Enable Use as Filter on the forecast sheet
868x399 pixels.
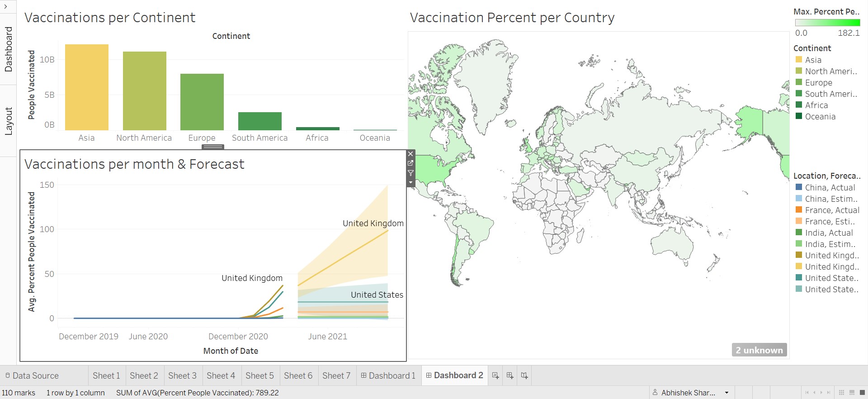[x=410, y=173]
